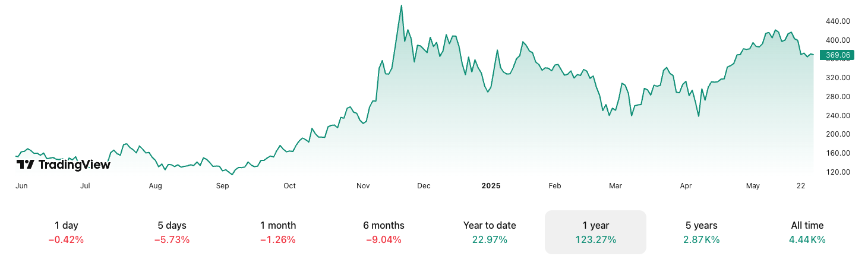Click the Nov timeline label
The width and height of the screenshot is (868, 259).
click(363, 186)
